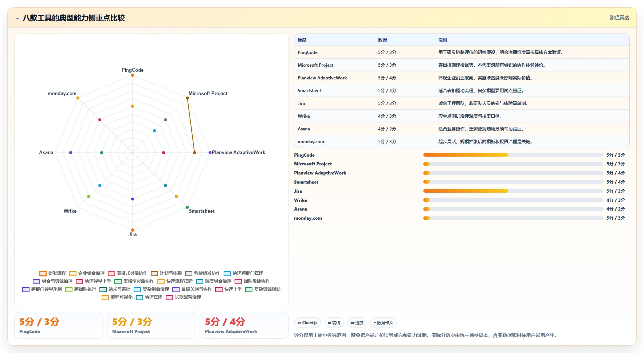Click the 数据 column header
This screenshot has width=644, height=353.
tap(382, 40)
